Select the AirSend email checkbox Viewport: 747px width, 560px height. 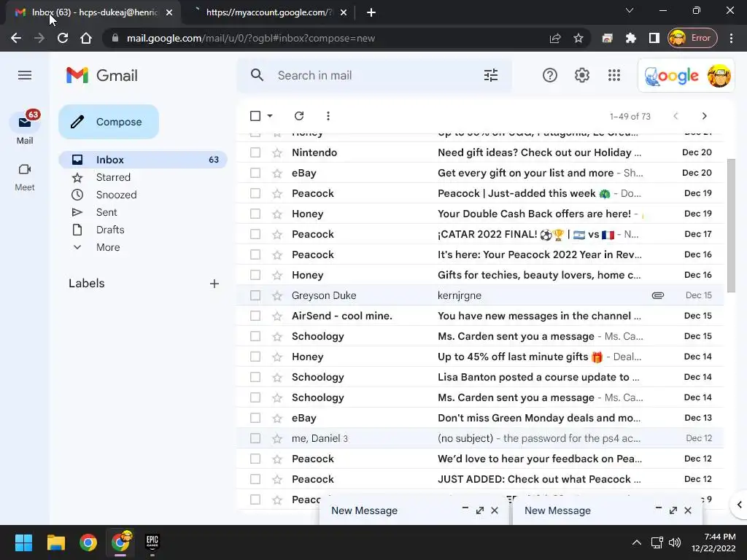tap(255, 316)
